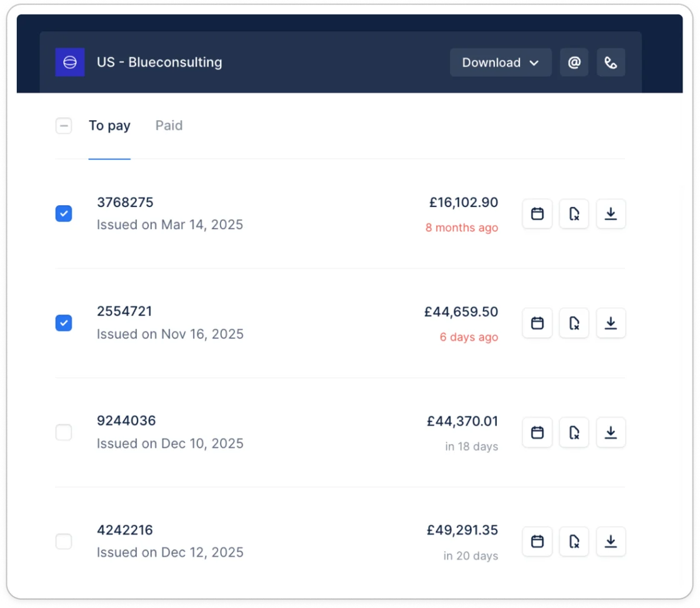Expand the Download dropdown menu
This screenshot has height=608, width=700.
tap(501, 62)
